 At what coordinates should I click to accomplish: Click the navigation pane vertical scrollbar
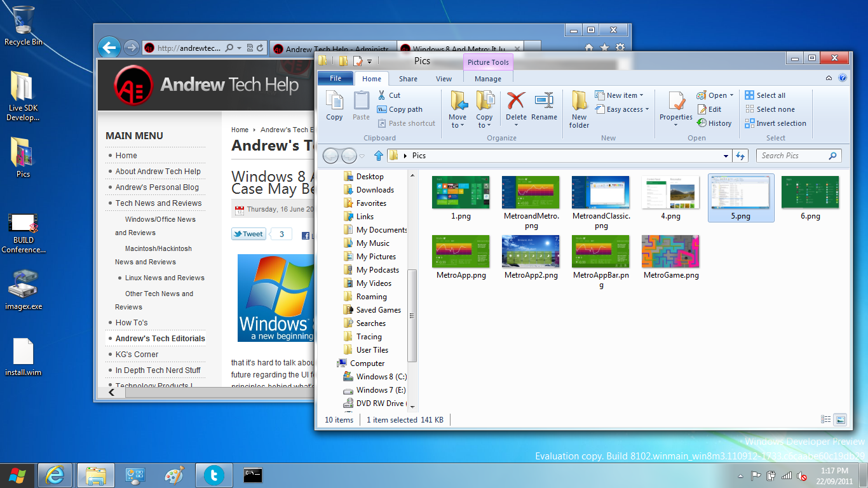412,315
